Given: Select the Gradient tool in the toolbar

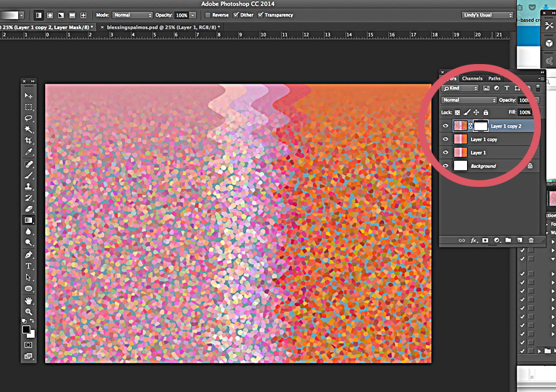Looking at the screenshot, I should click(x=29, y=221).
